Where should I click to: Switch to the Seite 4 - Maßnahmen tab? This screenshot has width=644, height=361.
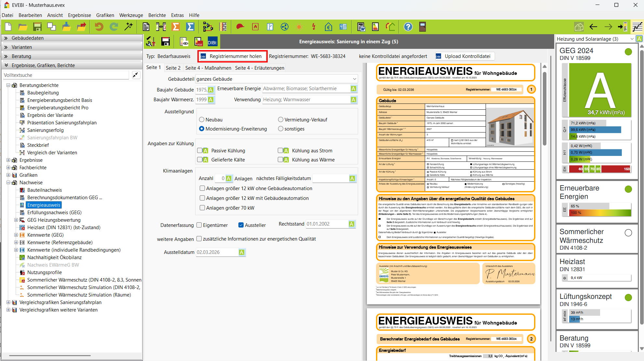tap(208, 68)
